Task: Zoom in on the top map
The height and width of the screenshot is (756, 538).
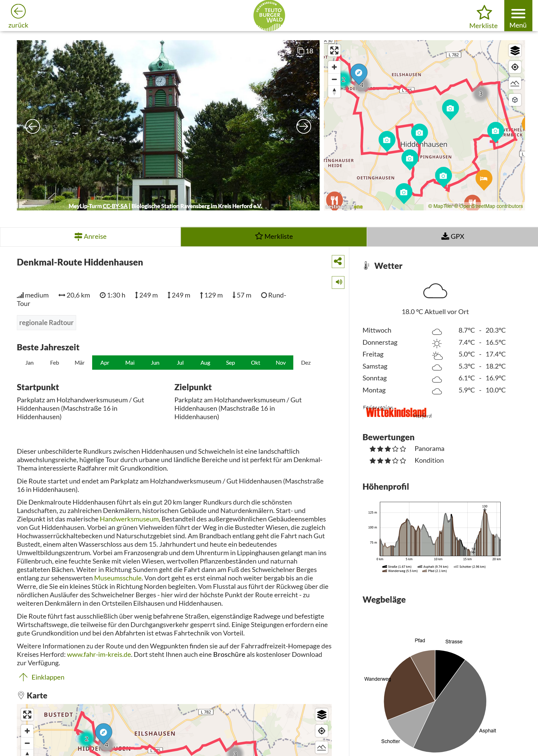Action: coord(334,67)
